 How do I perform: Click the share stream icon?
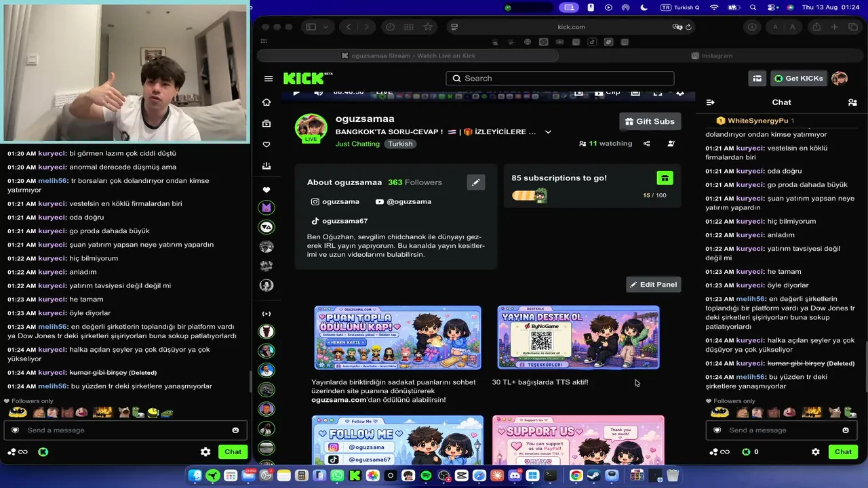click(647, 144)
